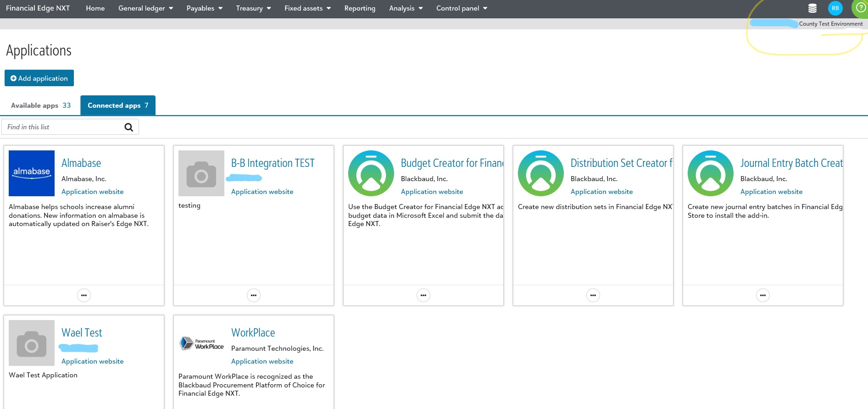Open the Journal Entry Batch Creator title
The height and width of the screenshot is (409, 868).
click(x=791, y=163)
